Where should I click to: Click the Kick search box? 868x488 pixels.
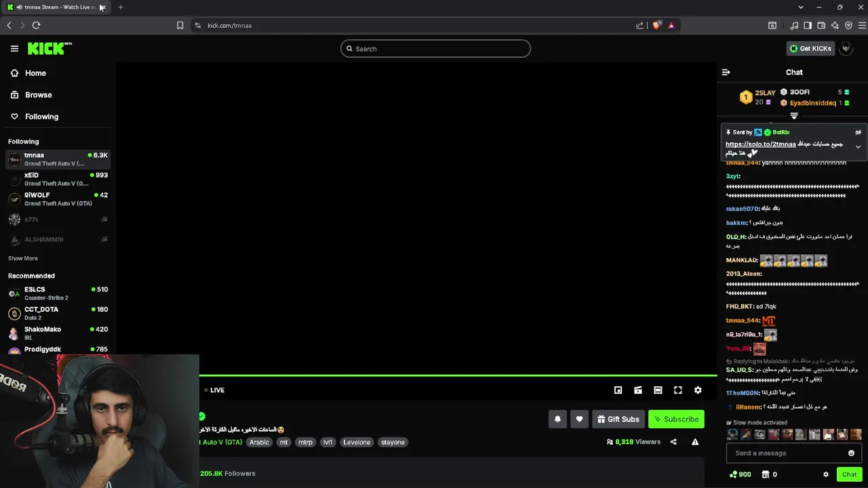click(435, 49)
